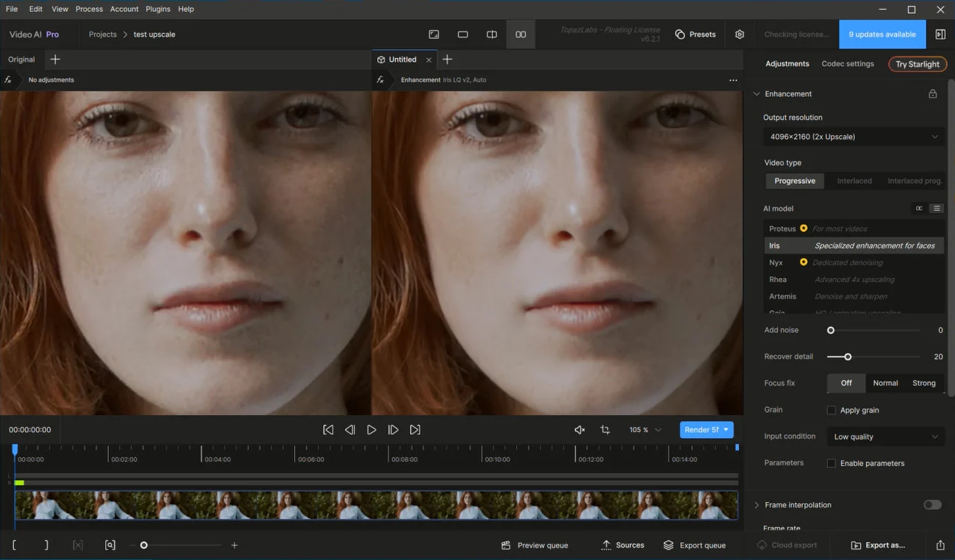Viewport: 955px width, 560px height.
Task: Collapse the Enhancement section
Action: pos(756,94)
